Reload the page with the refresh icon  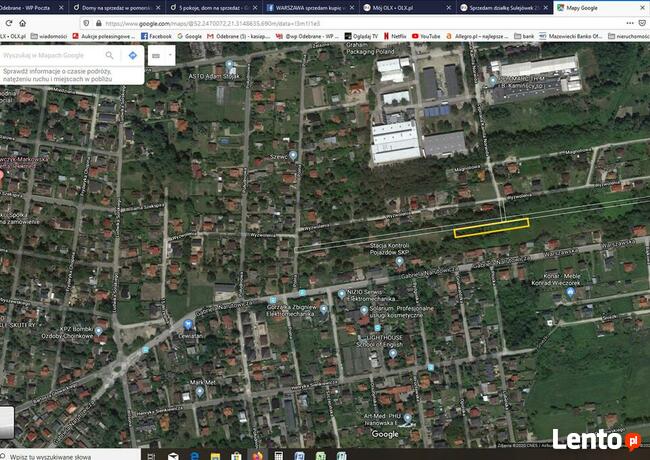pos(9,23)
